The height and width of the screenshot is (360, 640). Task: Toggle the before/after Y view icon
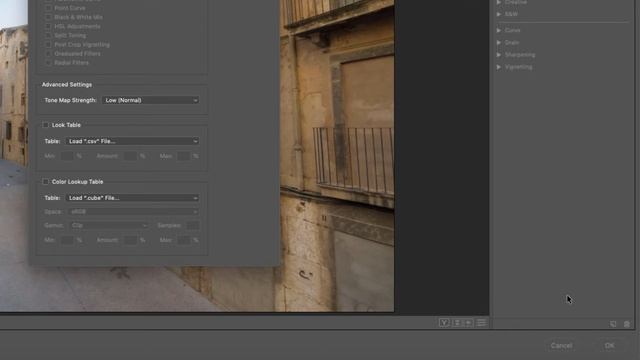coord(444,323)
